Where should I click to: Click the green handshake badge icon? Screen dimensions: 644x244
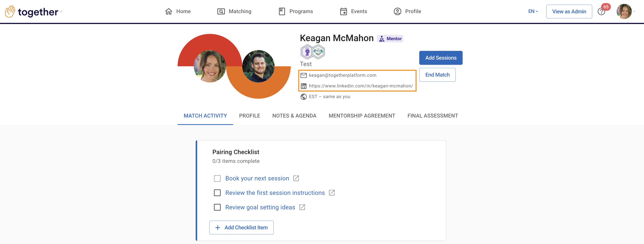(x=318, y=52)
